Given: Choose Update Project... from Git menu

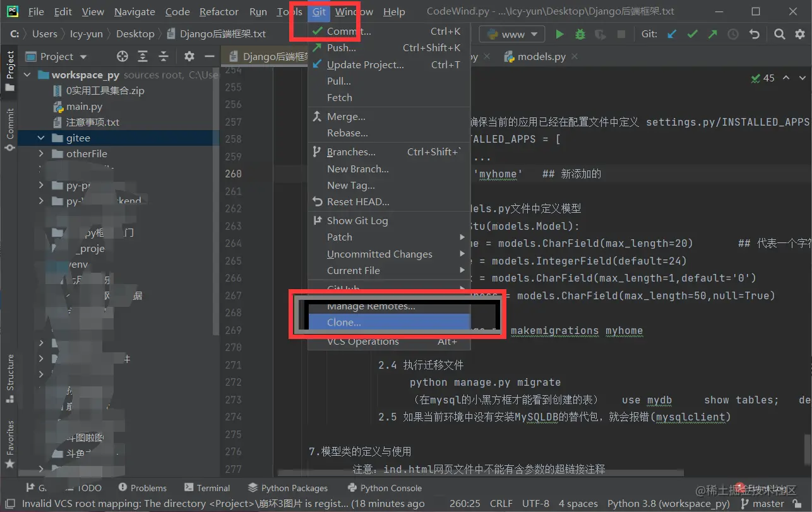Looking at the screenshot, I should (389, 64).
